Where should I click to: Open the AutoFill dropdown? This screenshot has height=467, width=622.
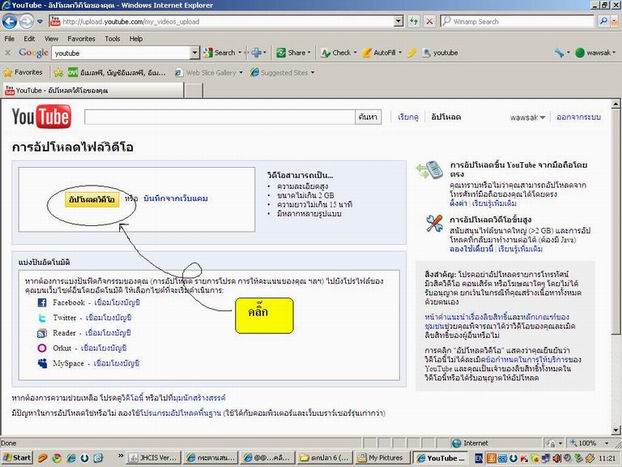point(400,53)
